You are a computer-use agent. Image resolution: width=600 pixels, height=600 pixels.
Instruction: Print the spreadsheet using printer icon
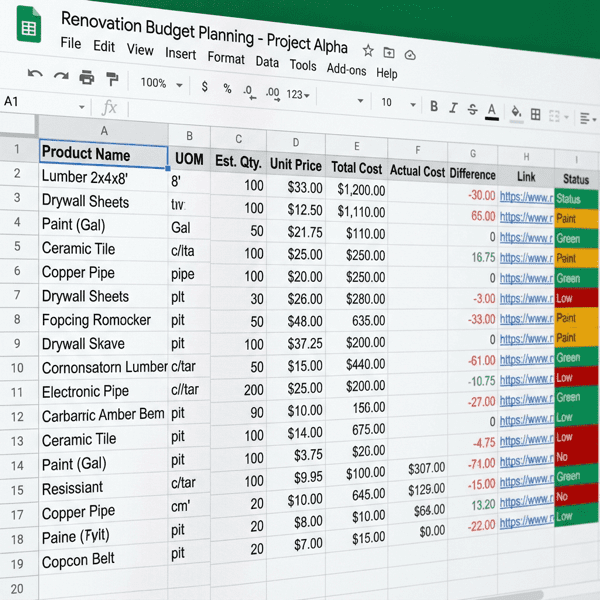pyautogui.click(x=87, y=78)
